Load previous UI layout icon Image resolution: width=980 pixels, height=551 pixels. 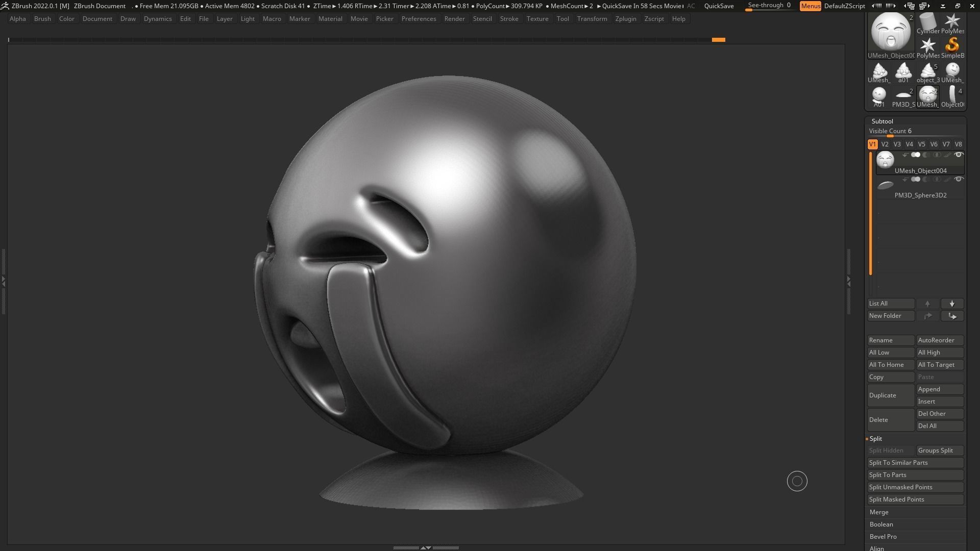(x=910, y=6)
